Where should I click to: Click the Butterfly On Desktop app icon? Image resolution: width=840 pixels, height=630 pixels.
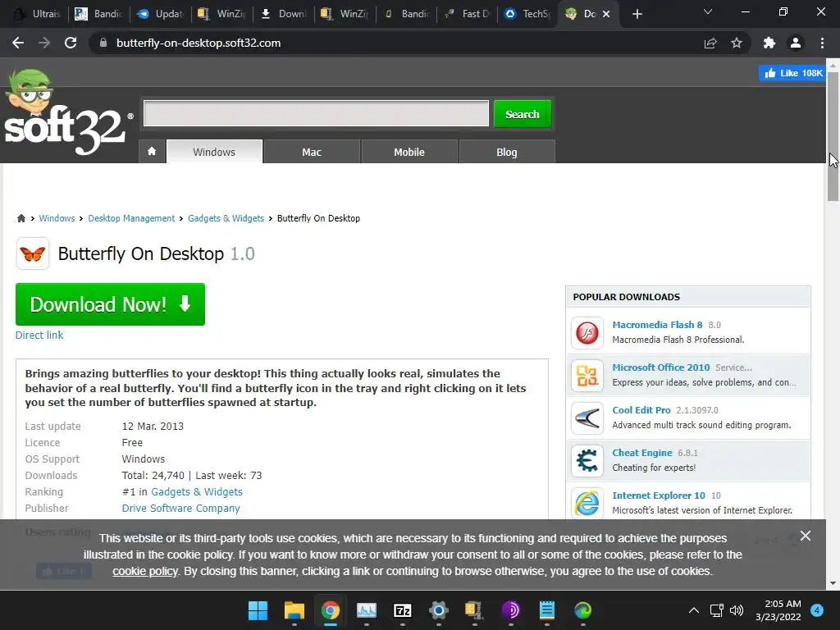(33, 253)
